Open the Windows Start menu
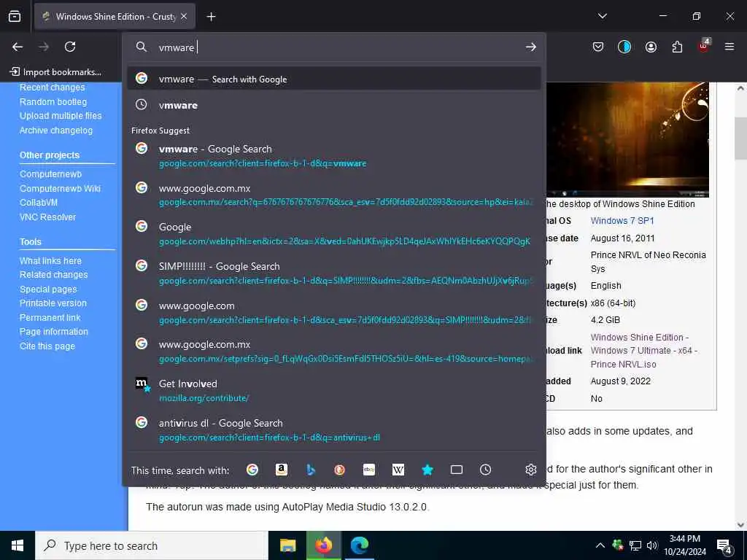 pyautogui.click(x=18, y=545)
